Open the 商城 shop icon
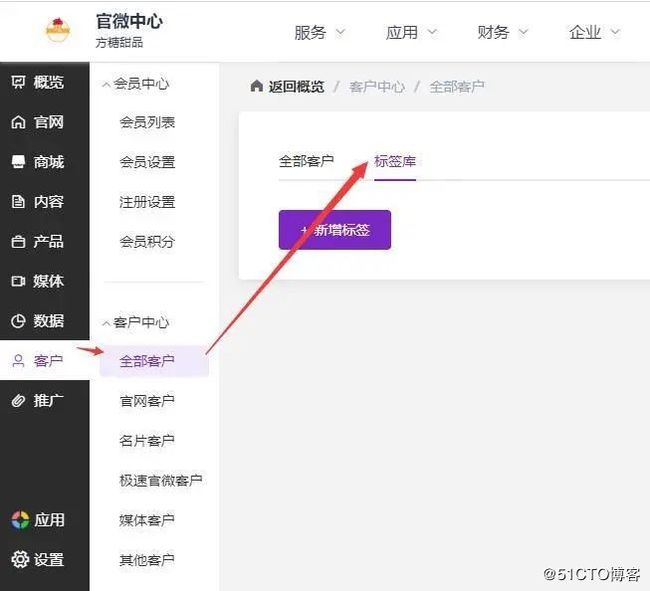Screen dimensions: 650x591 (x=18, y=162)
